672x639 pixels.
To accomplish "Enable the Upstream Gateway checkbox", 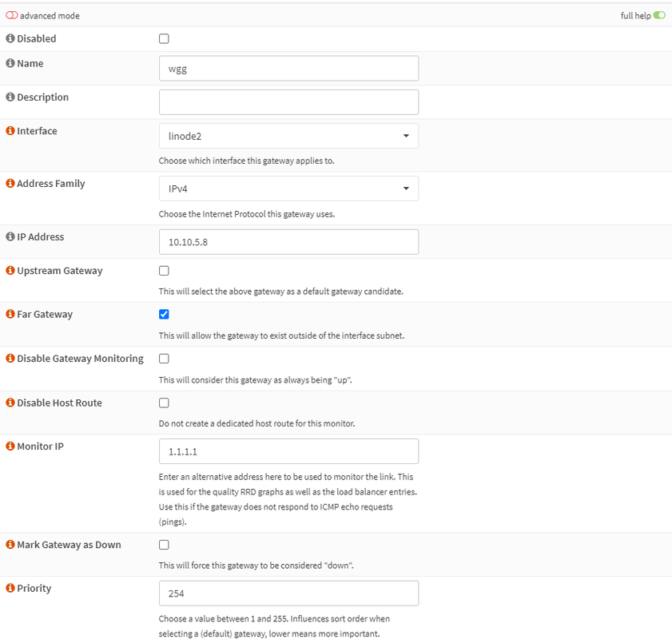I will click(164, 271).
